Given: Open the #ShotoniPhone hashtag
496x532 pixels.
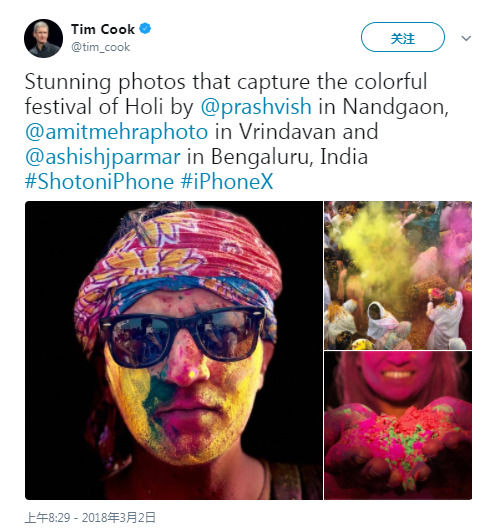Looking at the screenshot, I should pyautogui.click(x=99, y=182).
